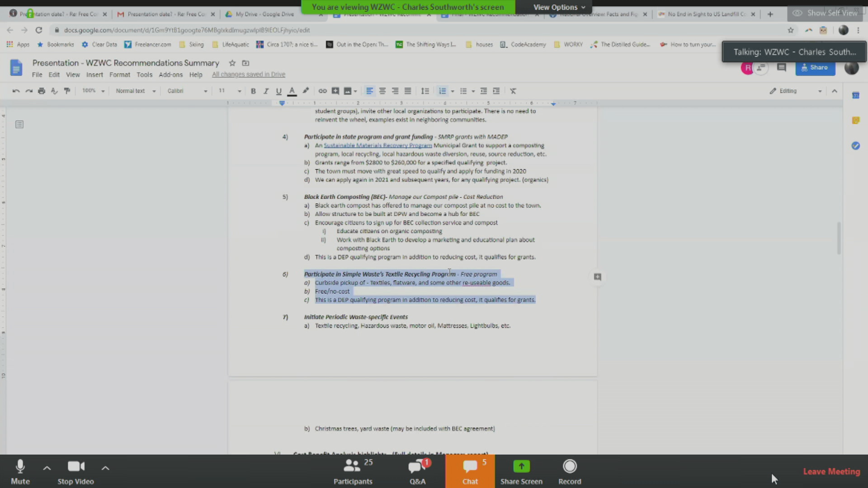This screenshot has width=868, height=488.
Task: Click the Decrease indent icon
Action: click(484, 91)
